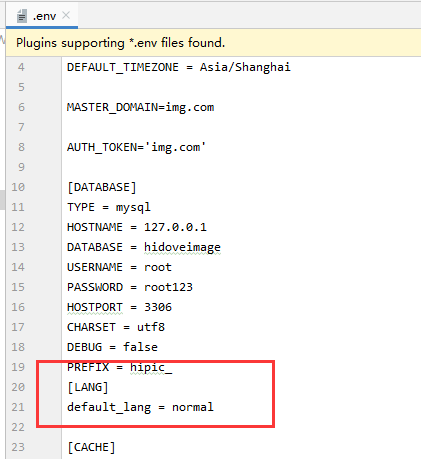Place cursor at TYPE = mysql
The height and width of the screenshot is (459, 421).
pos(109,207)
